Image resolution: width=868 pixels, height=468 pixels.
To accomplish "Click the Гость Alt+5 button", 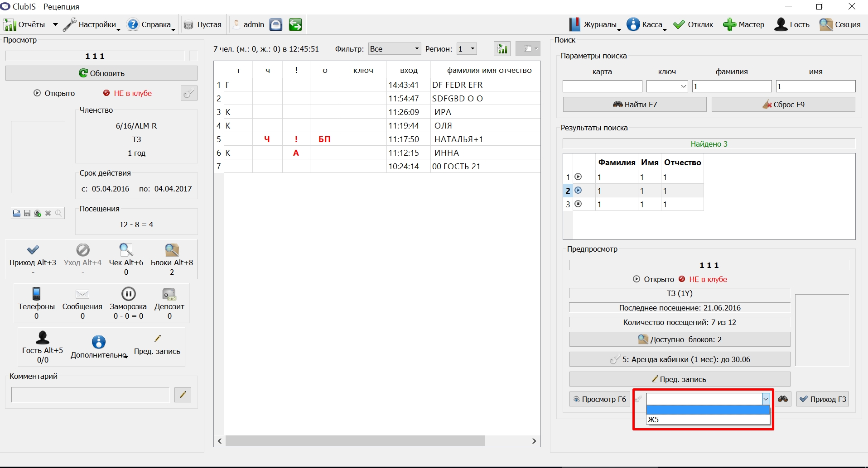I will click(x=43, y=347).
